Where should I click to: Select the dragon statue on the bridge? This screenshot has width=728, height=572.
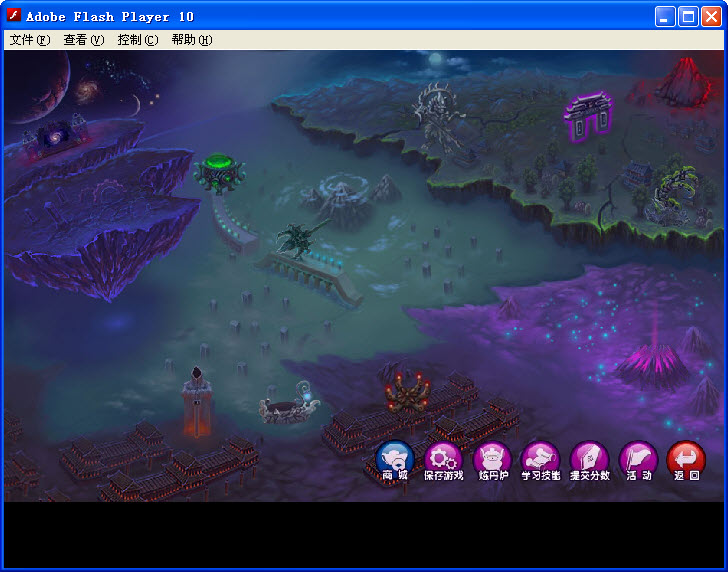point(301,240)
